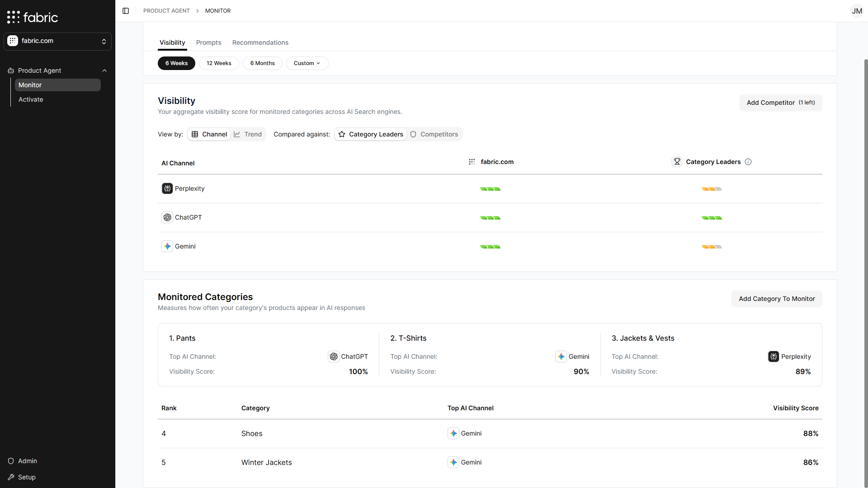Compare against Competitors

434,134
